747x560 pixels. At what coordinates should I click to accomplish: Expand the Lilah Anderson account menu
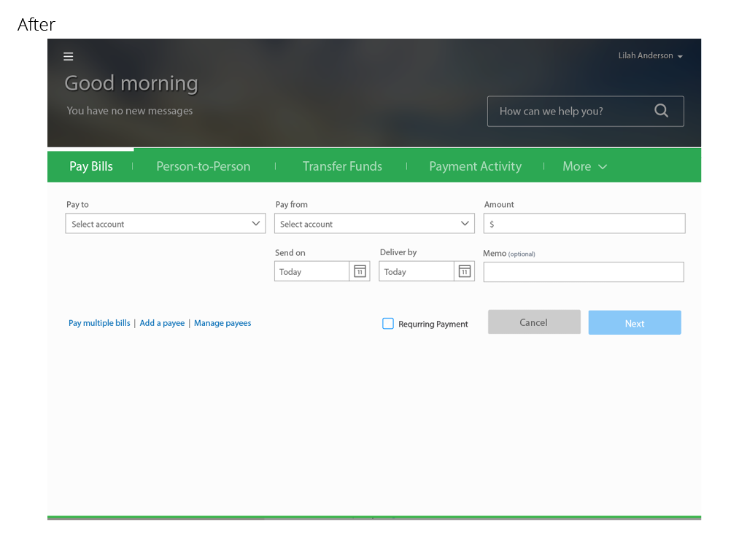coord(650,55)
